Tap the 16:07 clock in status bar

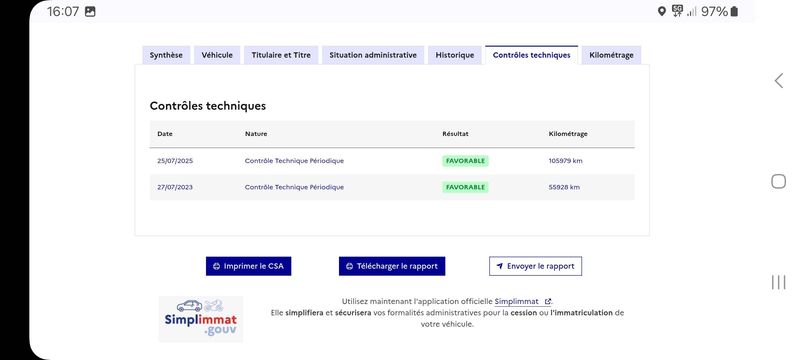click(x=63, y=11)
